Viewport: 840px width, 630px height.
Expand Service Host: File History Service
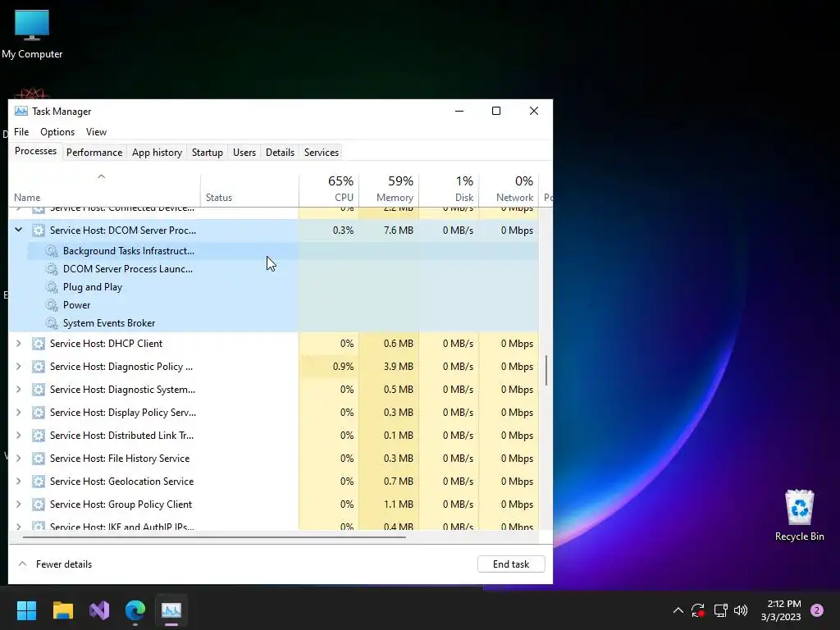point(18,459)
